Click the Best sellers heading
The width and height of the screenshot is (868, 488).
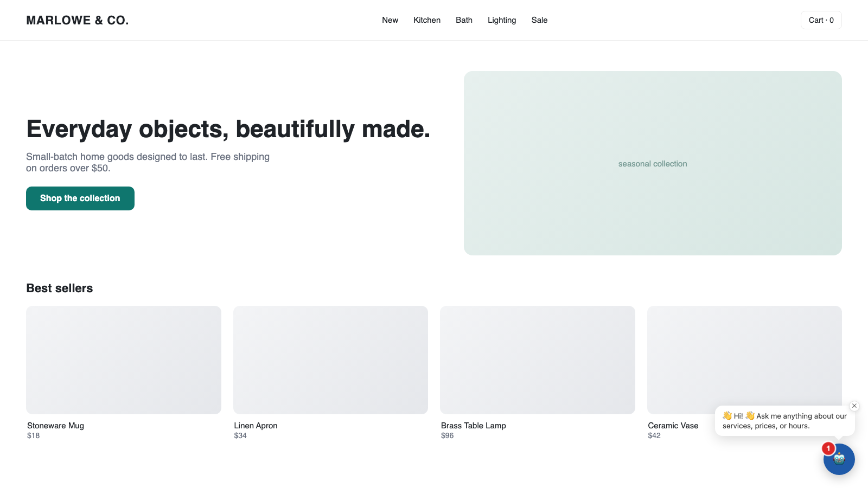(60, 288)
